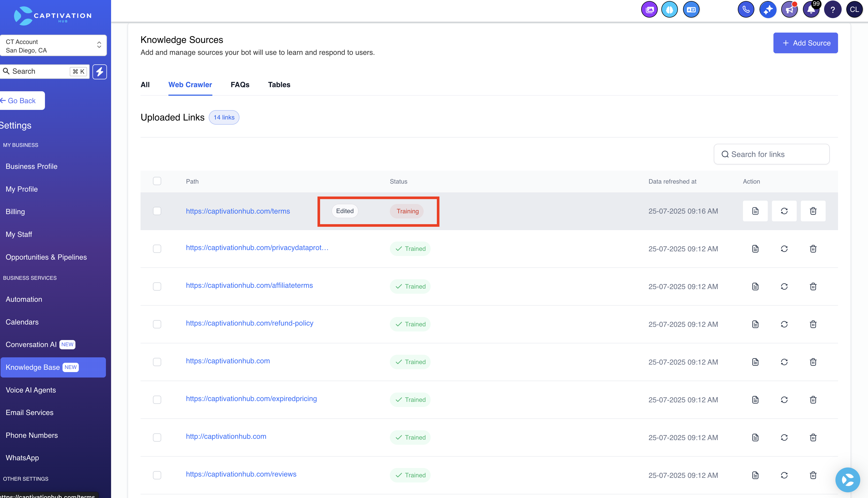Open the notifications bell
The height and width of the screenshot is (498, 868).
pos(811,10)
